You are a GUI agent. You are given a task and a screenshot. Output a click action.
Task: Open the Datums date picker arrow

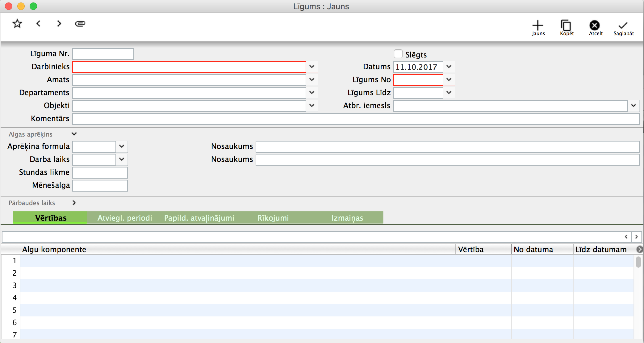pyautogui.click(x=449, y=67)
